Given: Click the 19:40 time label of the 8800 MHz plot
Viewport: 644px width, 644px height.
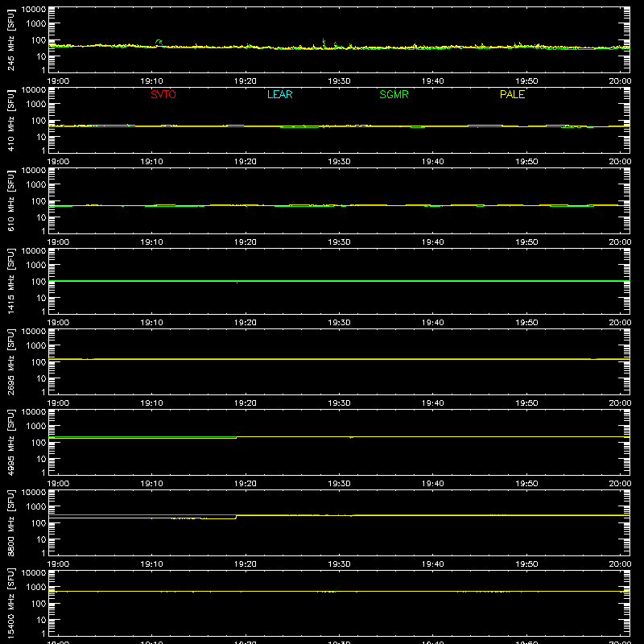Looking at the screenshot, I should 433,564.
